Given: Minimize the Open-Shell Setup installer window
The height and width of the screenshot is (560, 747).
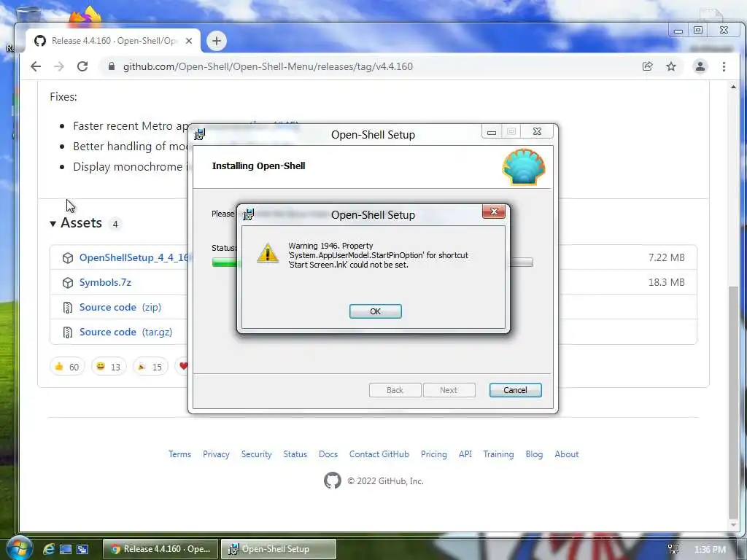Looking at the screenshot, I should (x=492, y=132).
